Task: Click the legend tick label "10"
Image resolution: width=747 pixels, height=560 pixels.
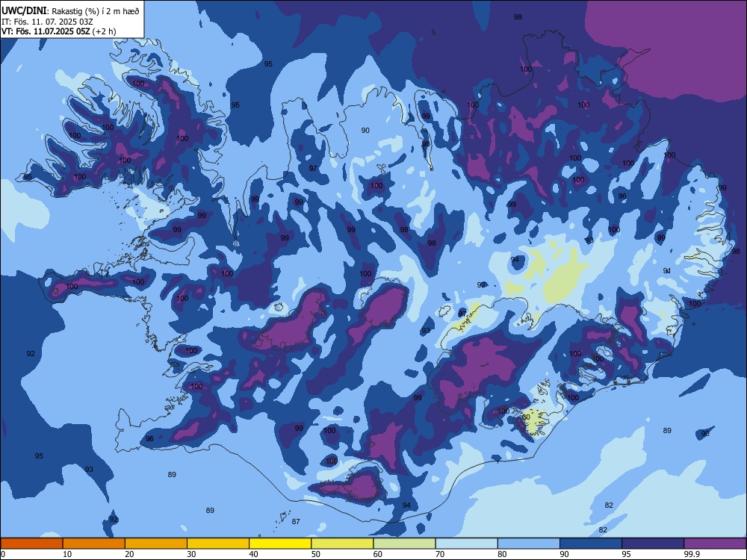Action: point(67,554)
